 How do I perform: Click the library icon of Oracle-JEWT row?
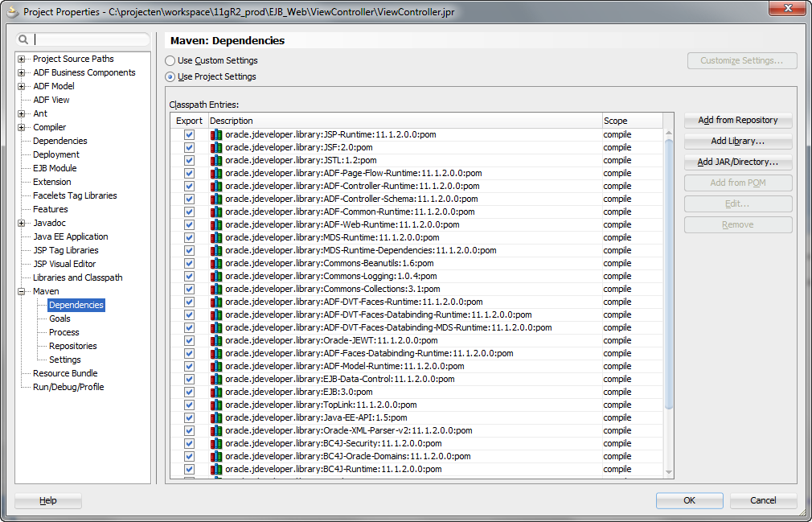pyautogui.click(x=216, y=341)
